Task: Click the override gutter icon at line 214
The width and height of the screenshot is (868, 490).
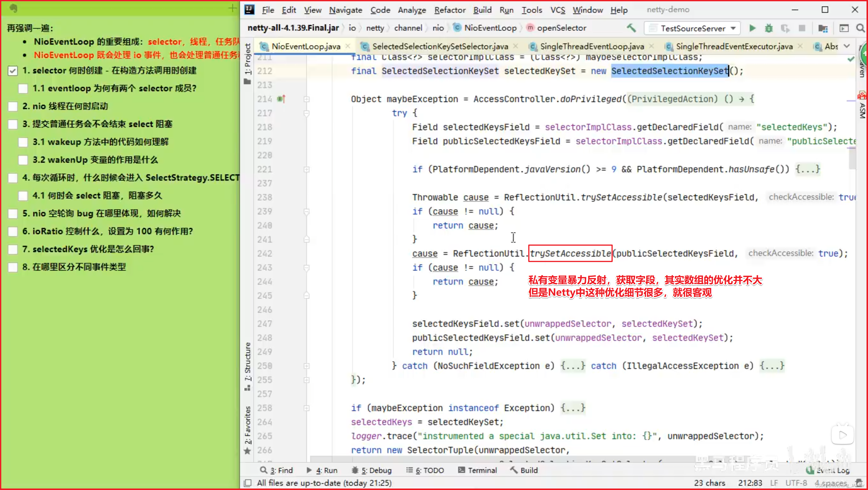Action: [x=281, y=99]
